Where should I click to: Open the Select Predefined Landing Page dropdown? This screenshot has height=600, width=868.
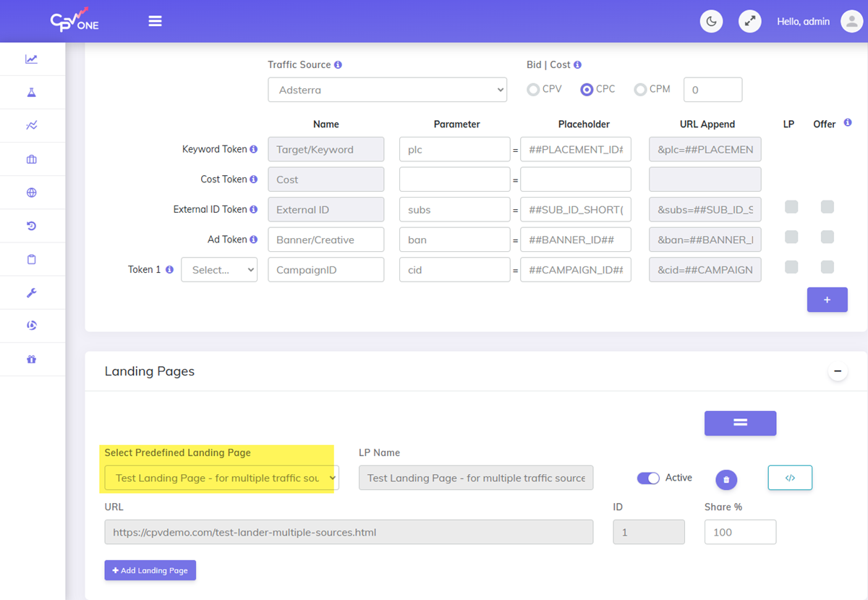(219, 478)
